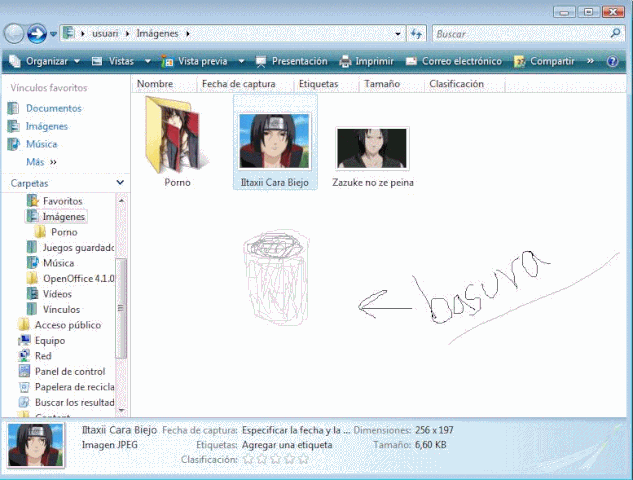The width and height of the screenshot is (633, 480).
Task: Click the folder tree scrollbar thumb
Action: pos(121,308)
